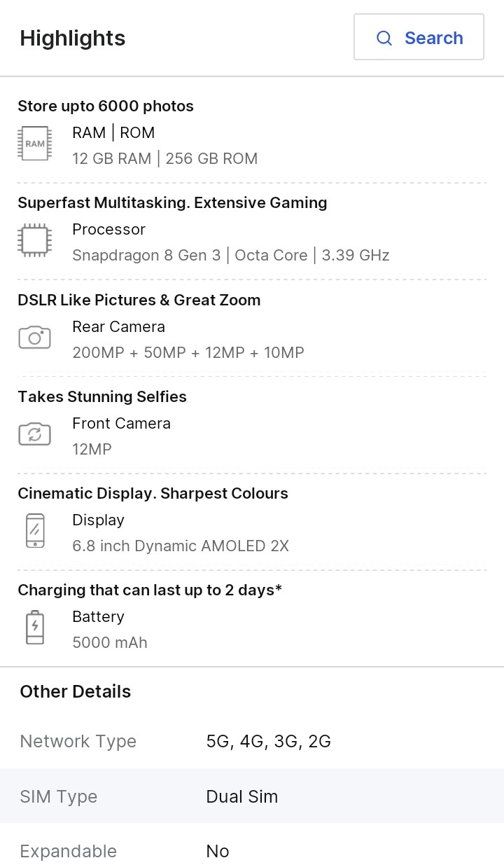
Task: Click the Search button
Action: [419, 38]
